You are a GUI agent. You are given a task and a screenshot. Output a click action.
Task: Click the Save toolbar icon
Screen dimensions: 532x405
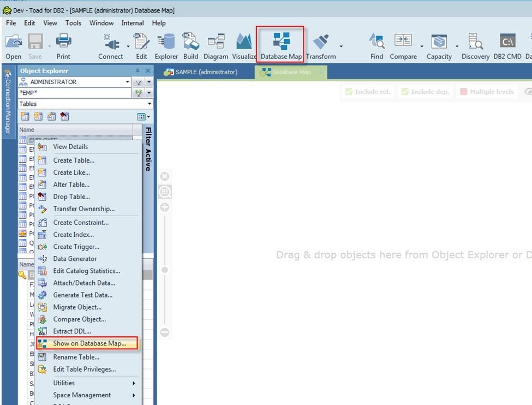click(x=35, y=41)
